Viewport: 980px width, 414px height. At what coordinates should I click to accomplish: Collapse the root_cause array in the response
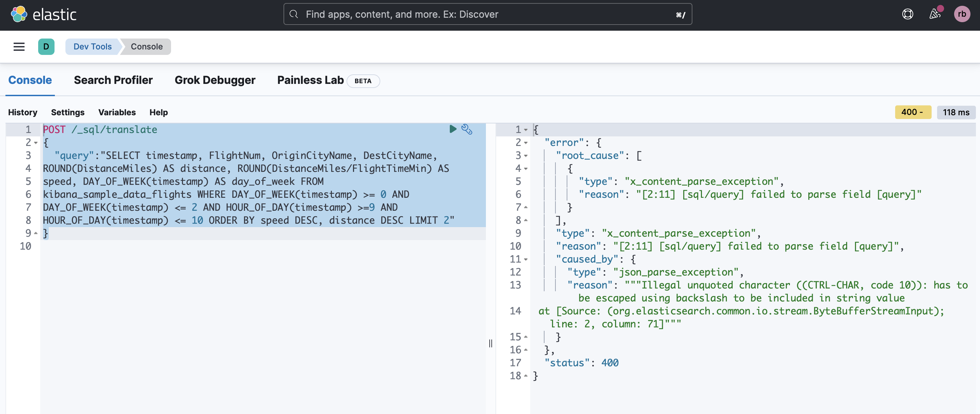(x=525, y=156)
